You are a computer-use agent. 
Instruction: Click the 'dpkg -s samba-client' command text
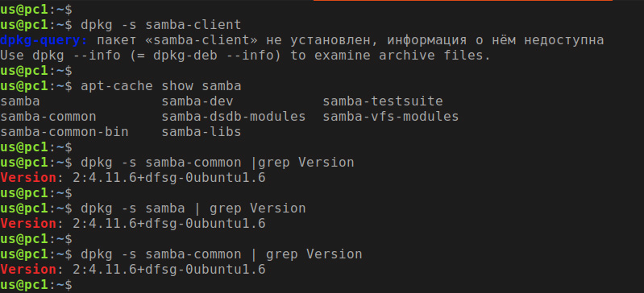click(160, 25)
